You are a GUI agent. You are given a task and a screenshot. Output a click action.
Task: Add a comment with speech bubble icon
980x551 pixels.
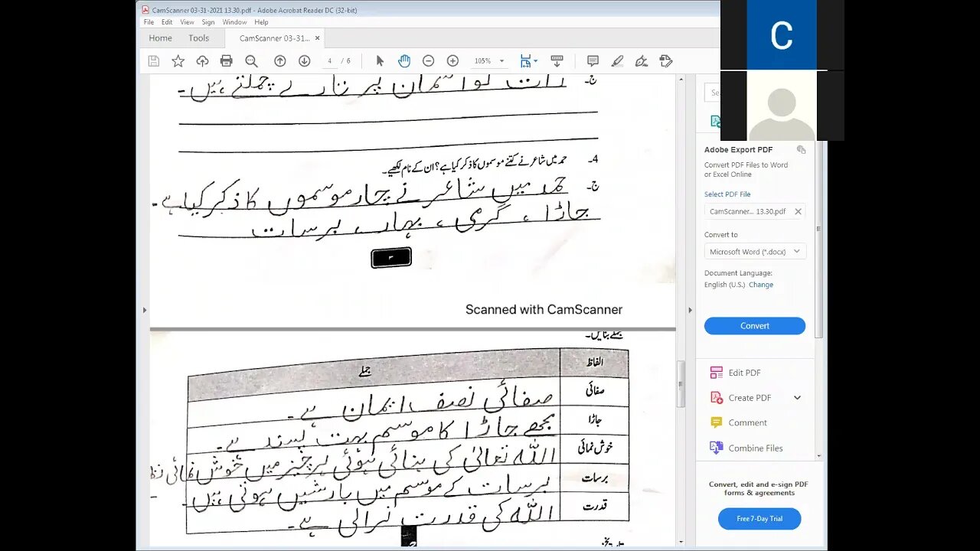[x=593, y=61]
